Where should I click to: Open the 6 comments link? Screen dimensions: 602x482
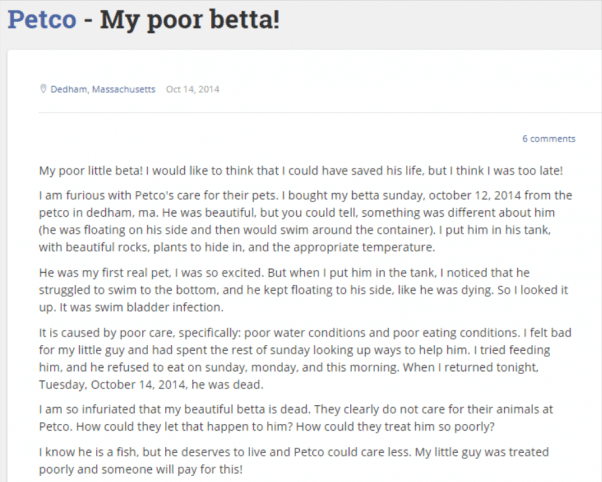click(548, 138)
